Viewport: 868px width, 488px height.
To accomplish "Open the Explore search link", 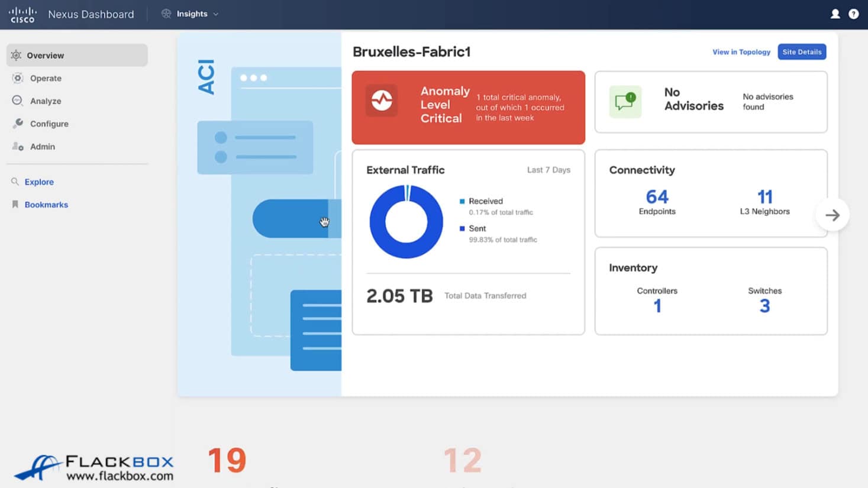I will (x=39, y=182).
